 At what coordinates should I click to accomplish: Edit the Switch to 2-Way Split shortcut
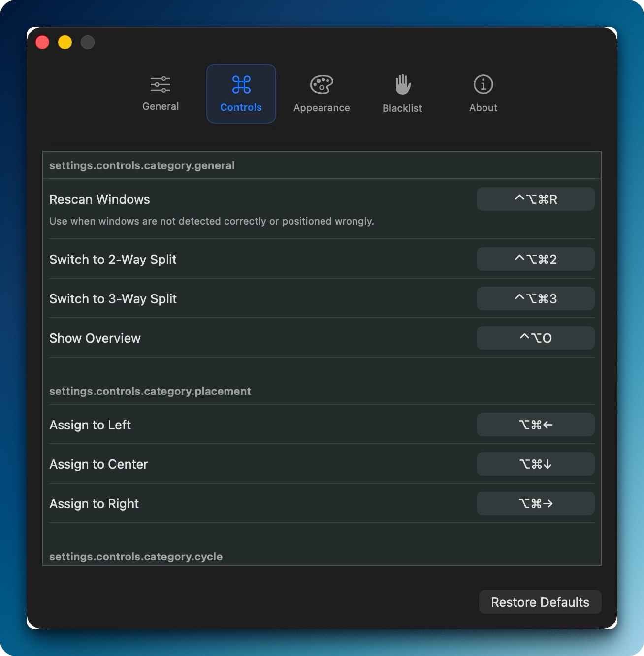coord(535,259)
